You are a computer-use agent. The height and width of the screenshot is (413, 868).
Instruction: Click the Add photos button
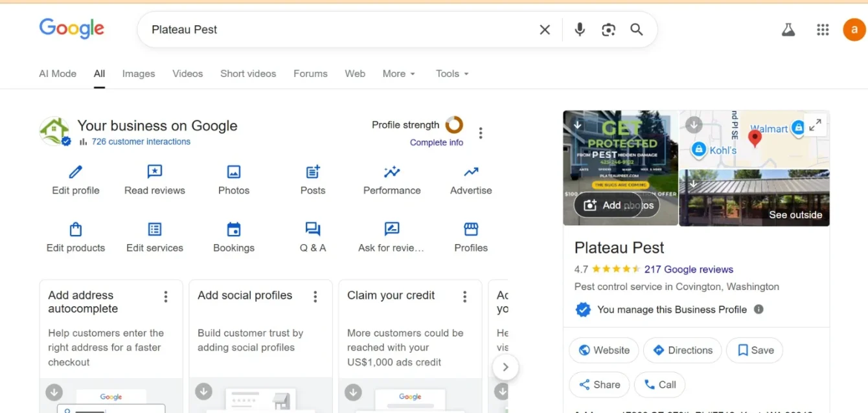point(617,205)
